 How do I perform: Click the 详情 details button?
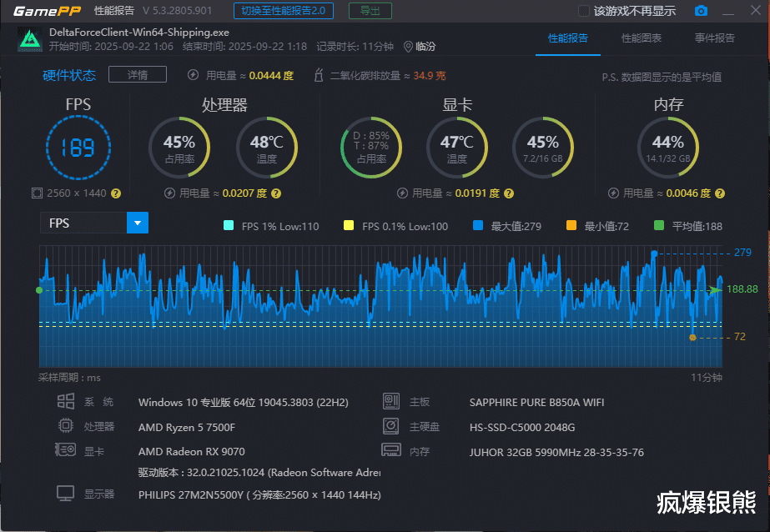click(x=138, y=74)
